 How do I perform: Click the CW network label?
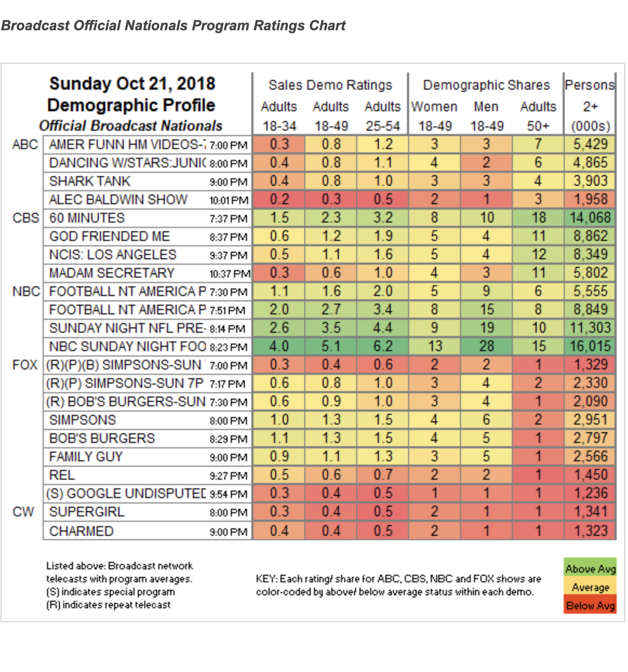click(x=23, y=512)
